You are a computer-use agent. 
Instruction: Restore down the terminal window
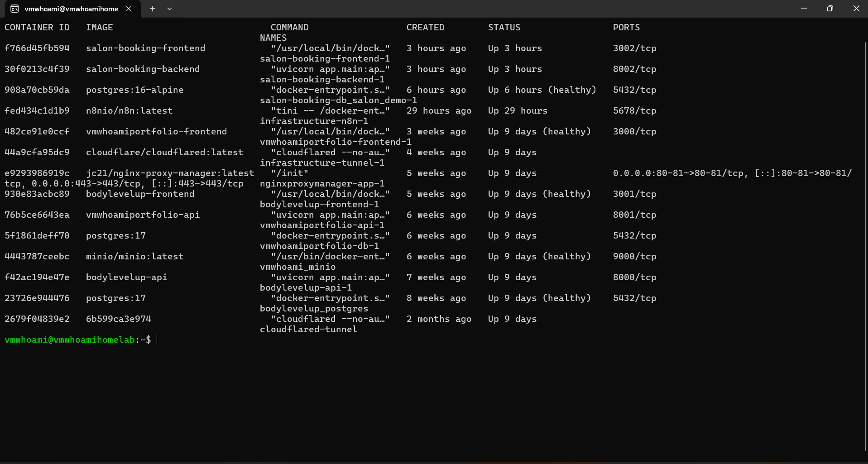830,9
